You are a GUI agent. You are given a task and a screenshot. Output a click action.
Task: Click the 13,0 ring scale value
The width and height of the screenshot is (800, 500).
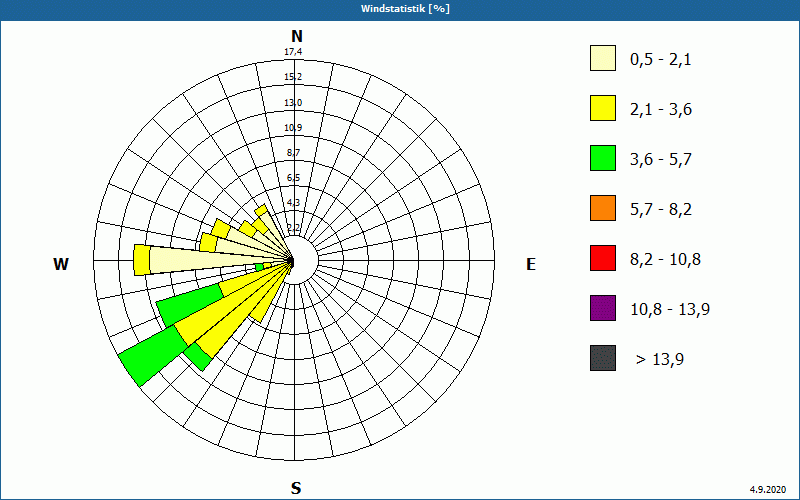point(293,103)
